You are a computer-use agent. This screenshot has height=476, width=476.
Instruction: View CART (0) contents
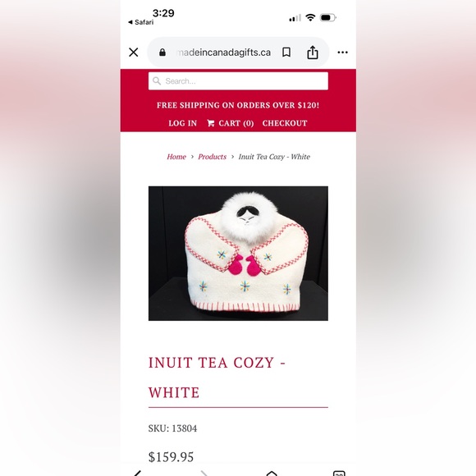click(x=236, y=123)
